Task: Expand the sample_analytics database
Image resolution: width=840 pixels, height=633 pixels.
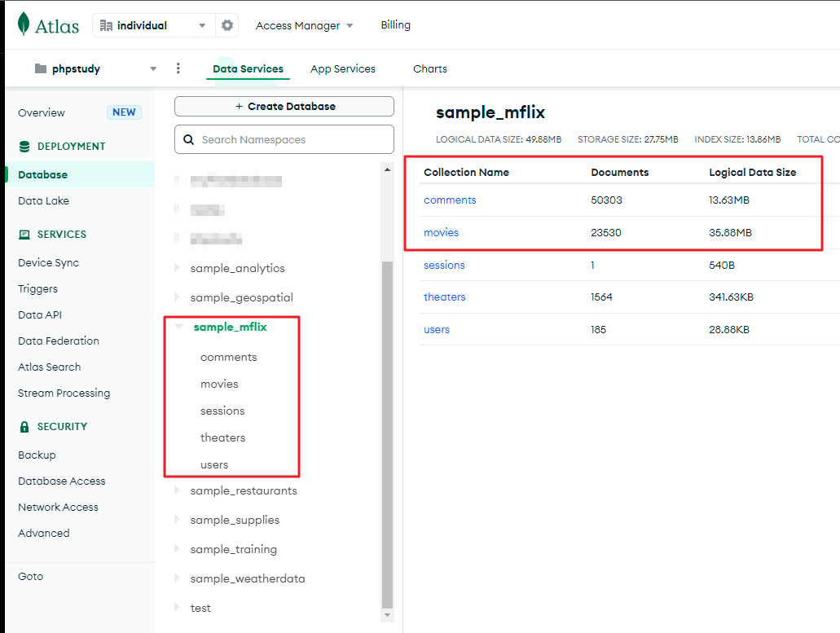Action: (178, 268)
